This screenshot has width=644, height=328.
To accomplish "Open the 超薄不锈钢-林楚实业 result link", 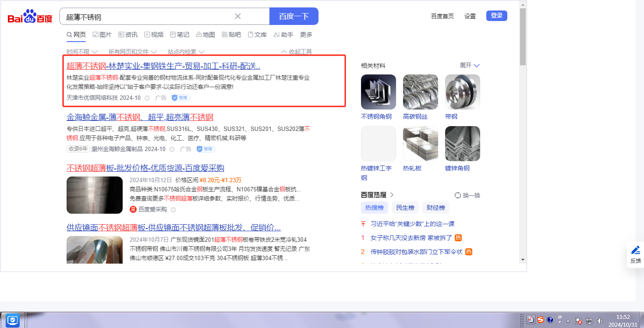I will coord(163,66).
